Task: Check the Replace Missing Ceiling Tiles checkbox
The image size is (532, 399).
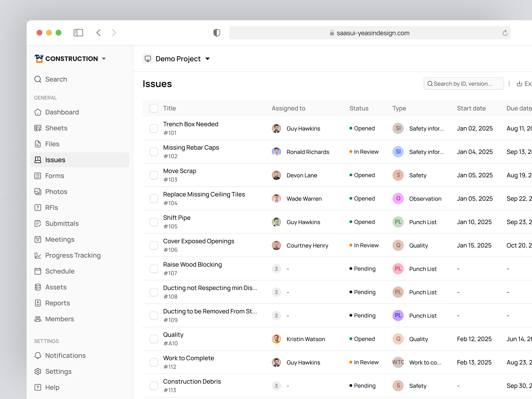Action: click(154, 199)
